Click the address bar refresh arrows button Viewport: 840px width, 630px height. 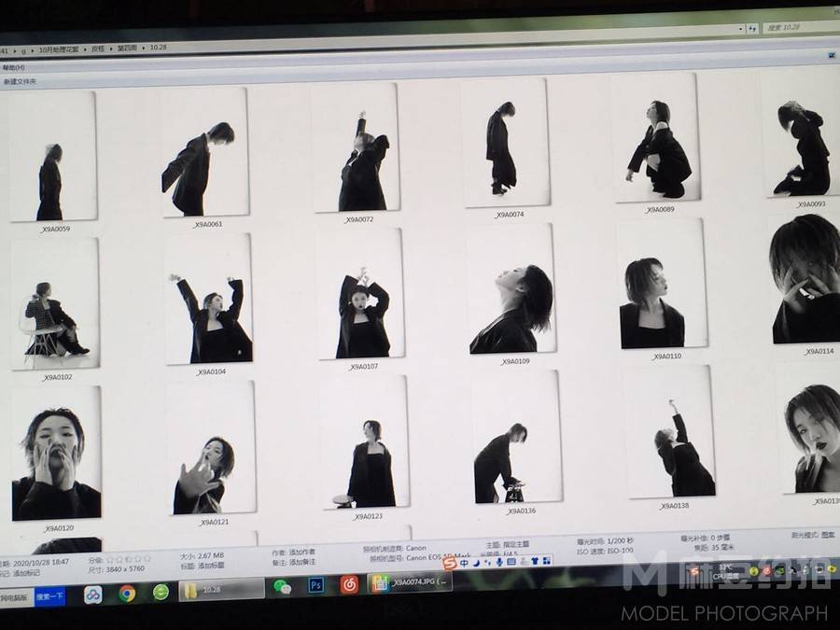tap(752, 28)
